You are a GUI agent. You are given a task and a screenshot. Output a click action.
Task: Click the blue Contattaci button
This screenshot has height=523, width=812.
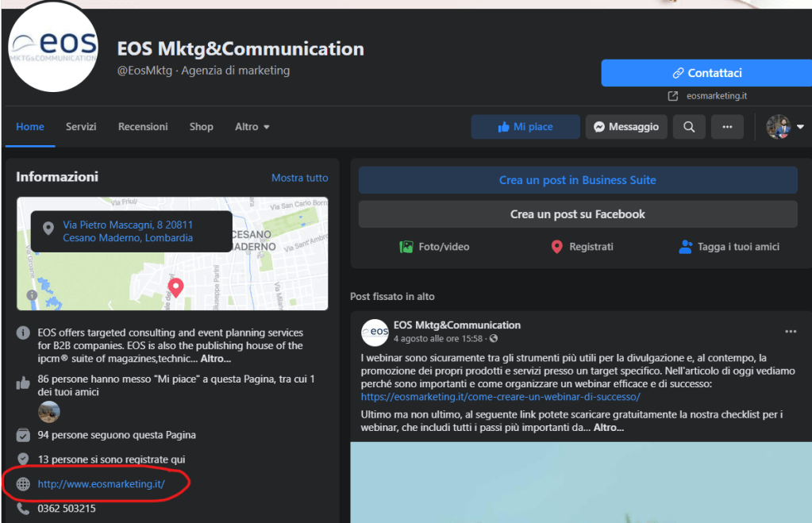[706, 73]
